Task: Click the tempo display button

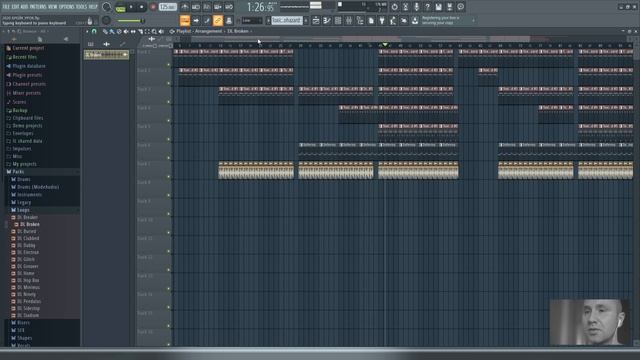Action: [168, 7]
